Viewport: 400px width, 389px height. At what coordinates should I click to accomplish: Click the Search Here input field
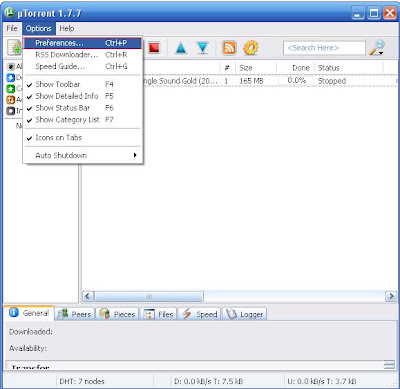click(324, 48)
